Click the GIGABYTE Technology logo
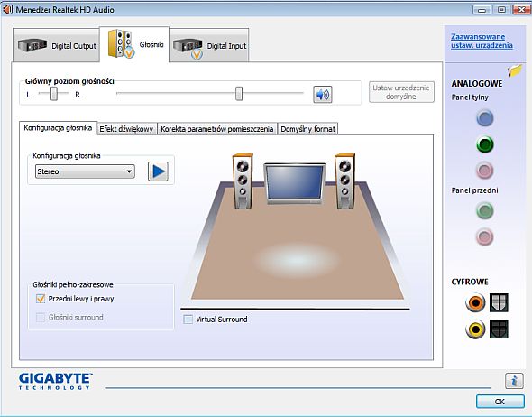The width and height of the screenshot is (532, 417). pos(55,381)
